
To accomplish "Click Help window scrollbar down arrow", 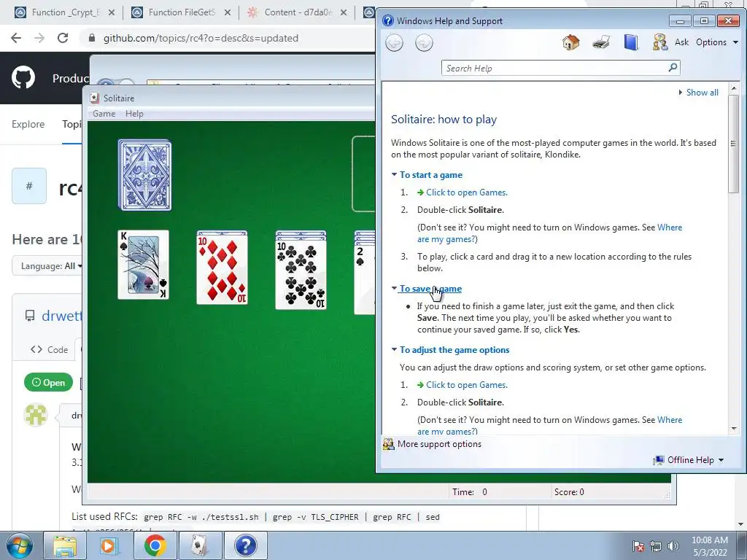I will (x=734, y=429).
